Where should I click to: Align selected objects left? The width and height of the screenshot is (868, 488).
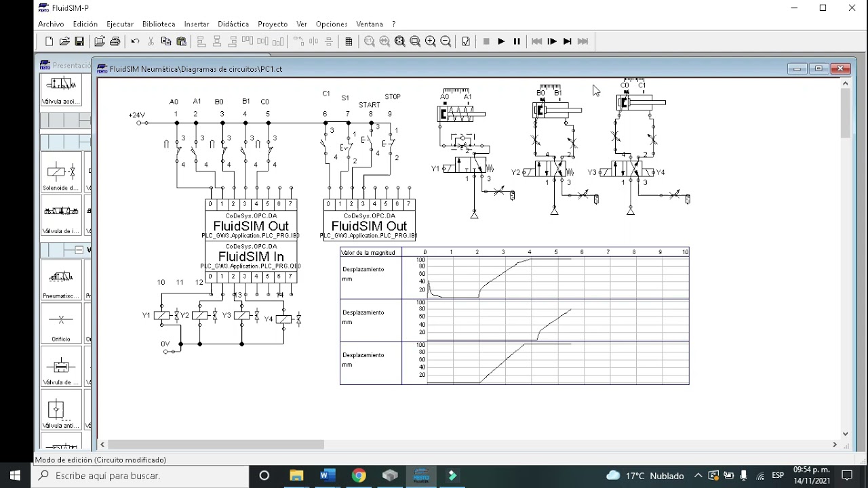coord(201,41)
